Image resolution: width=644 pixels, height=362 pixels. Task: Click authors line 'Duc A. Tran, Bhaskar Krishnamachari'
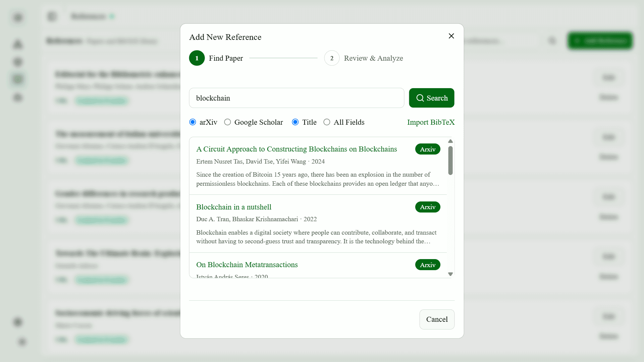(256, 219)
